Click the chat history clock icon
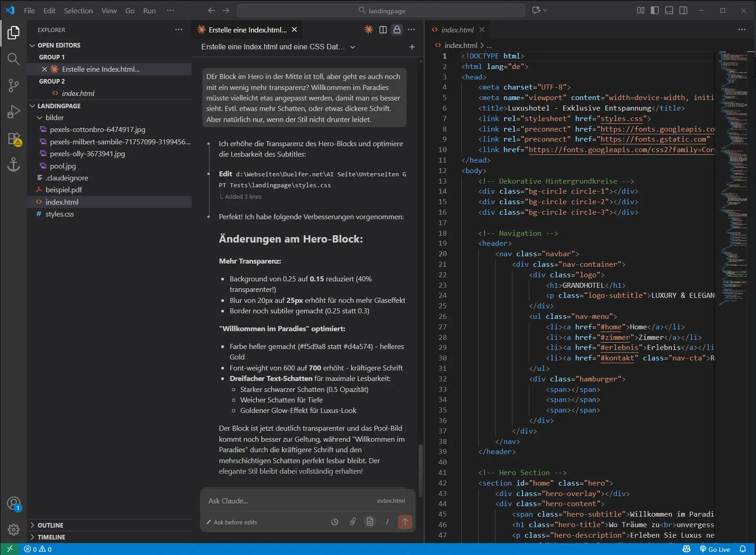 tap(335, 522)
